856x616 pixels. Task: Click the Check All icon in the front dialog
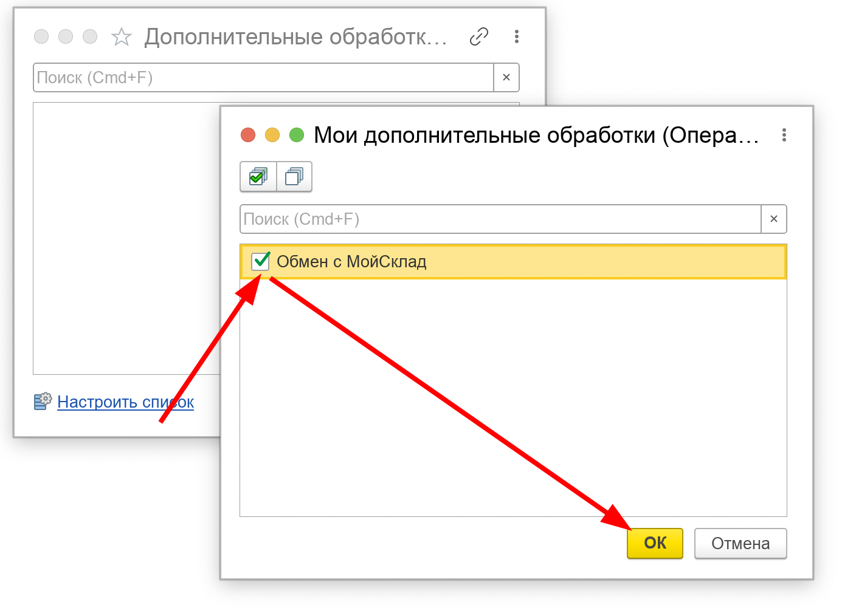[258, 177]
